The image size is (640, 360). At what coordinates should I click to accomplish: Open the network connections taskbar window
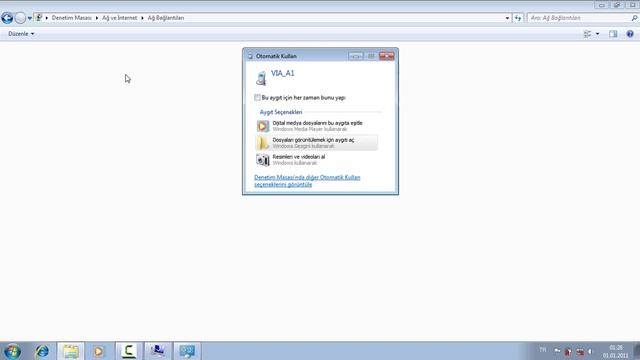187,351
